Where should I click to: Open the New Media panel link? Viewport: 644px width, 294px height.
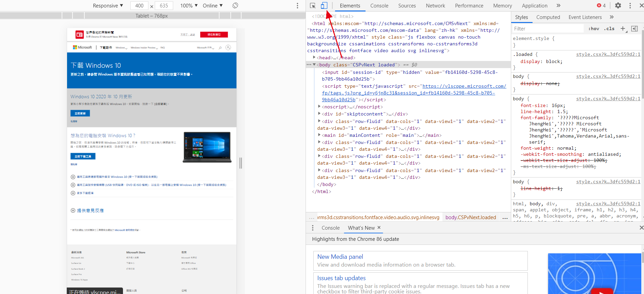tap(340, 257)
